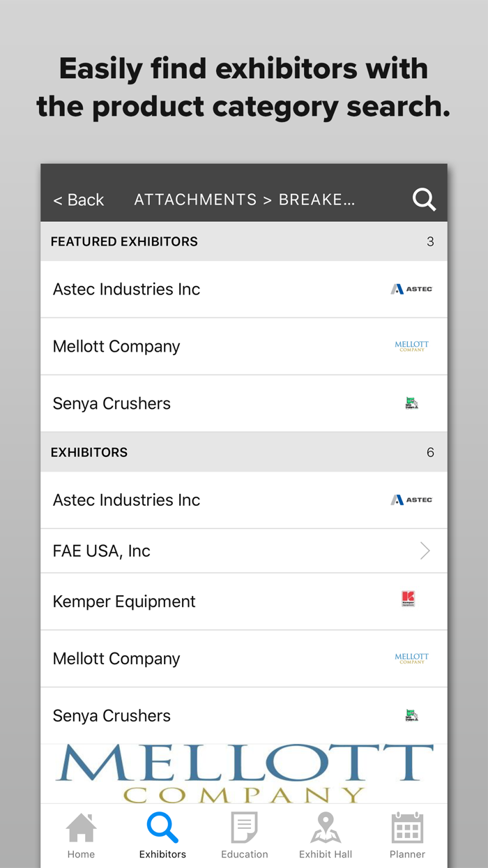Tap Senya Crushers logo in Featured Exhibitors

[x=411, y=403]
